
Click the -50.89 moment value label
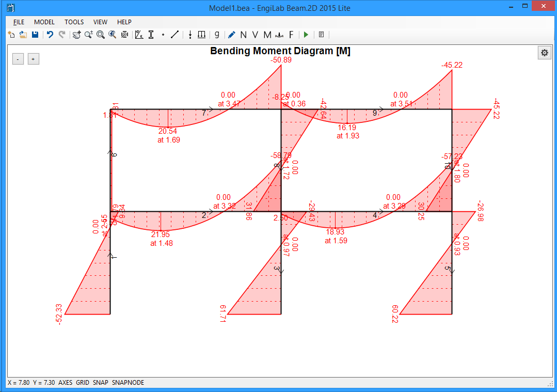(281, 60)
